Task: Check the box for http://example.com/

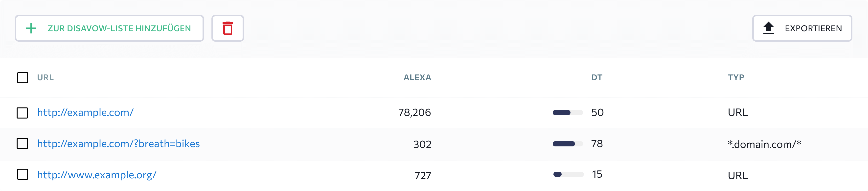Action: point(23,113)
